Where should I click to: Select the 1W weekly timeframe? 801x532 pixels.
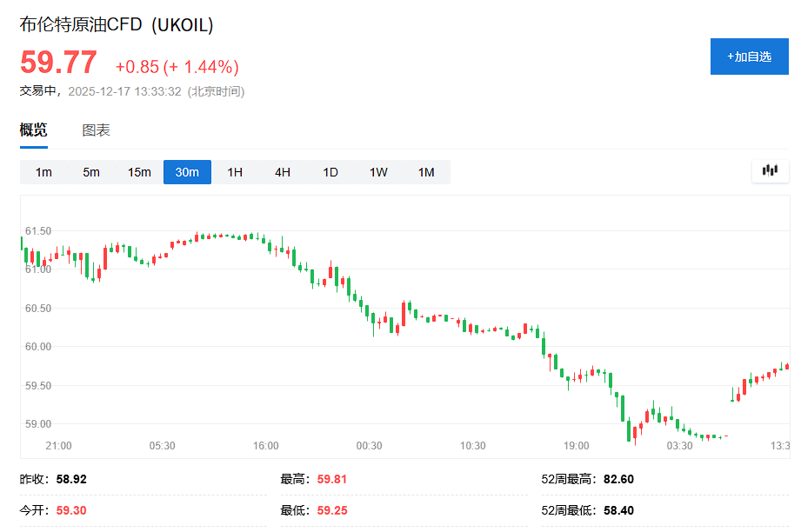click(x=377, y=172)
